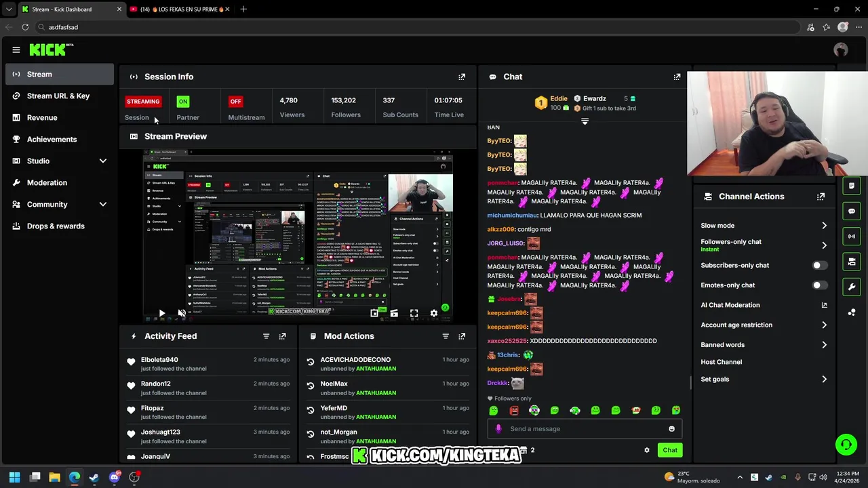Screen dimensions: 868x488
Task: Enable theater mode on stream preview
Action: [394, 313]
